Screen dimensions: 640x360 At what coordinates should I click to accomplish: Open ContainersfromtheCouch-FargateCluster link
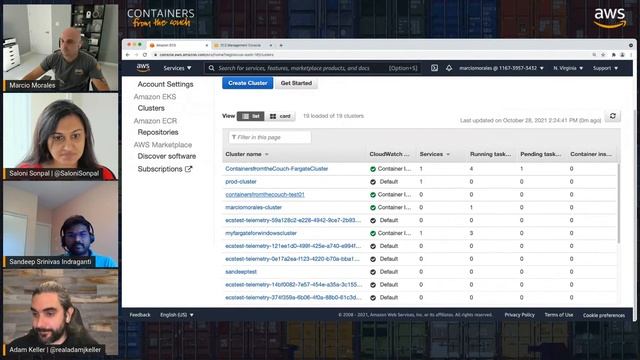(277, 169)
